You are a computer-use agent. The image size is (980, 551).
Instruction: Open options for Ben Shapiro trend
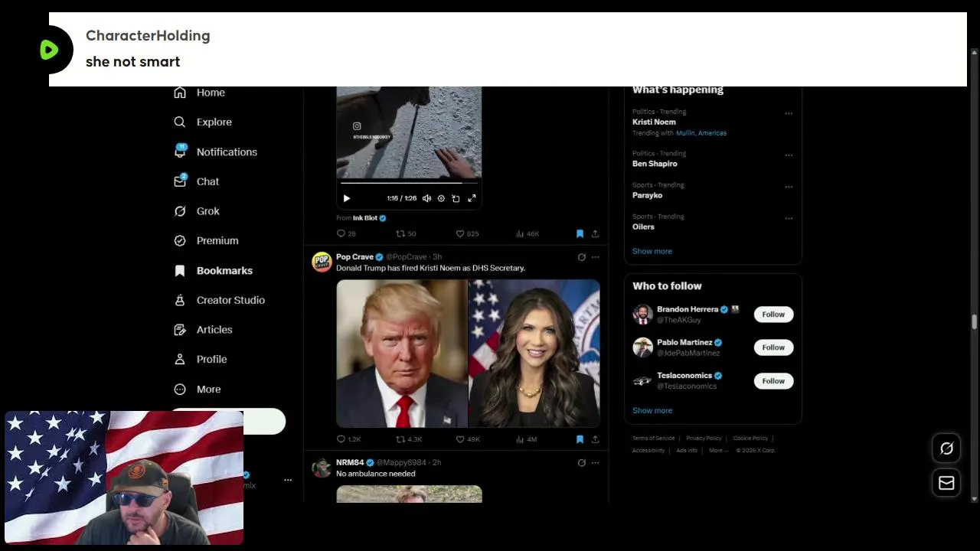point(789,155)
